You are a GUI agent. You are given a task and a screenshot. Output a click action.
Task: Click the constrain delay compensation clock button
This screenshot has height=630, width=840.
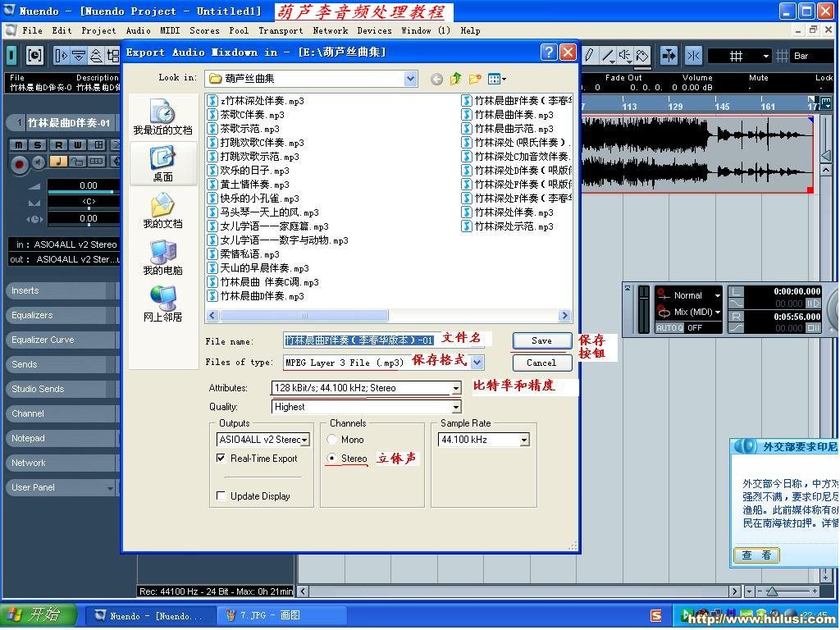(34, 55)
